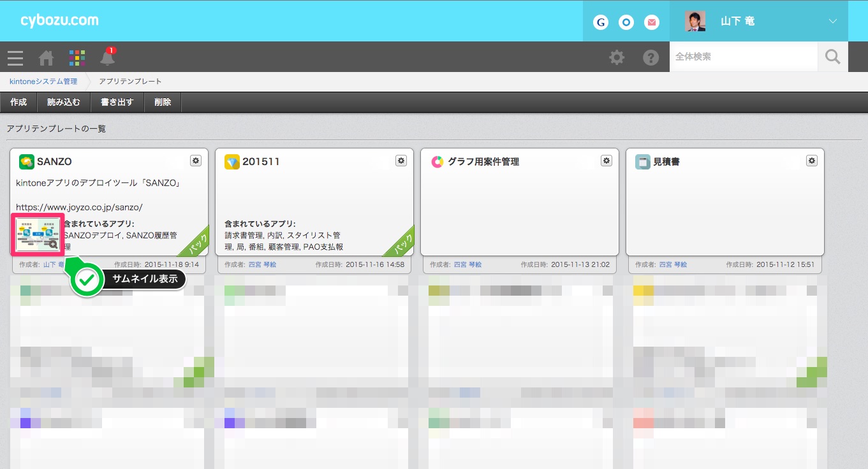Screen dimensions: 868x469
Task: Click the user avatar photo
Action: pyautogui.click(x=695, y=21)
